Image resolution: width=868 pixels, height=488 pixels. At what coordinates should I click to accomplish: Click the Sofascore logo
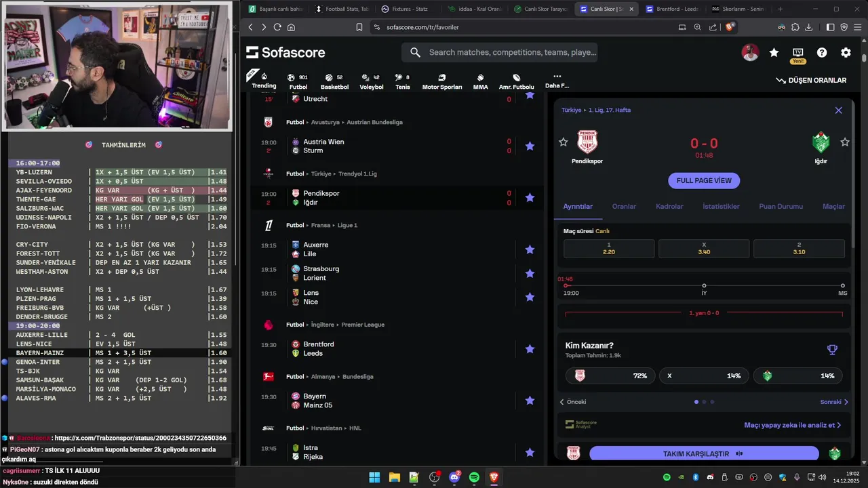(285, 52)
